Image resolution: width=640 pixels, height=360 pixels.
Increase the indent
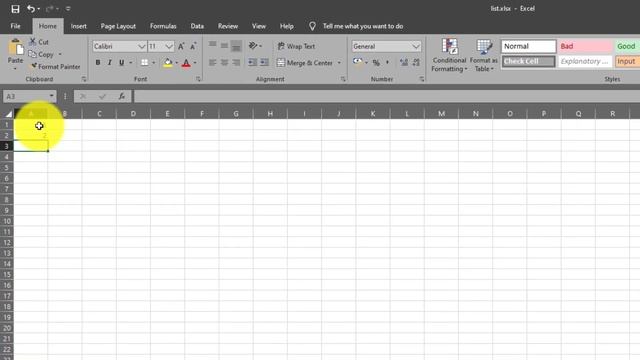pyautogui.click(x=264, y=62)
